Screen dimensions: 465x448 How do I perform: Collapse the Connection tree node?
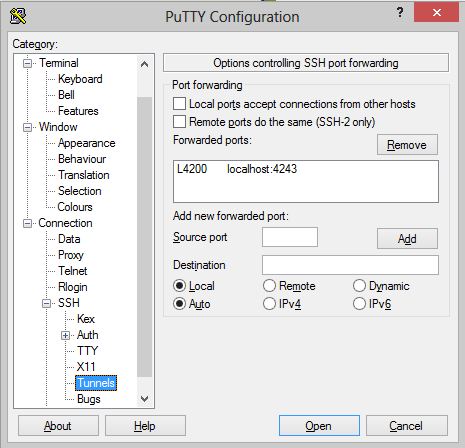[27, 223]
